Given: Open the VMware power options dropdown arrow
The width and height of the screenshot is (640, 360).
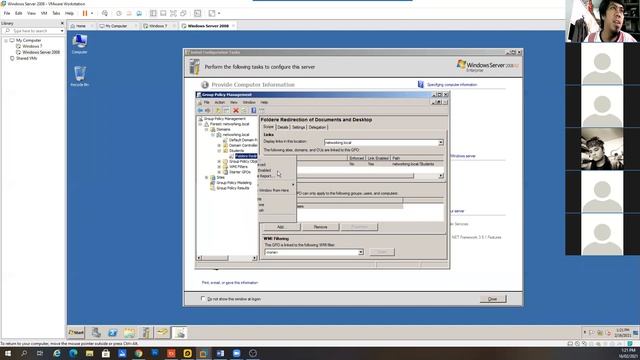Looking at the screenshot, I should 92,13.
